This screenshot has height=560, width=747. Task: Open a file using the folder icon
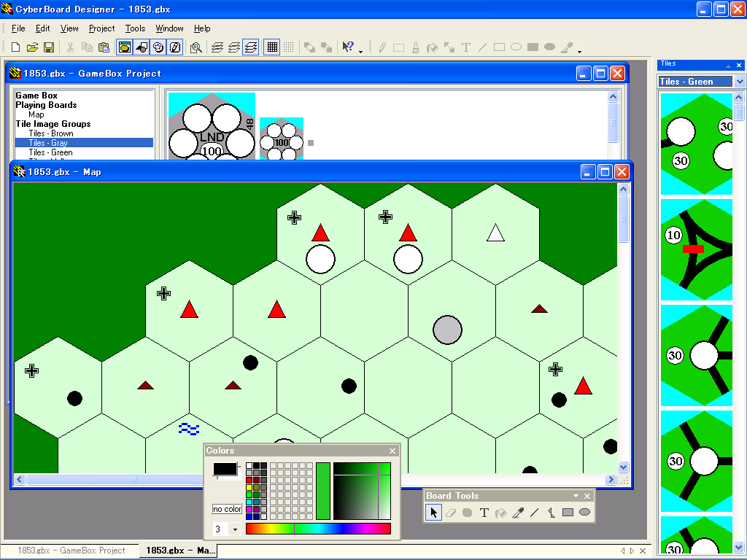pyautogui.click(x=32, y=47)
